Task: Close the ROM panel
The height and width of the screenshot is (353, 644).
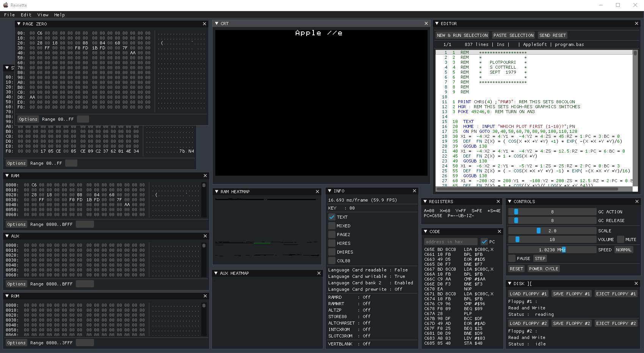Action: click(x=205, y=296)
